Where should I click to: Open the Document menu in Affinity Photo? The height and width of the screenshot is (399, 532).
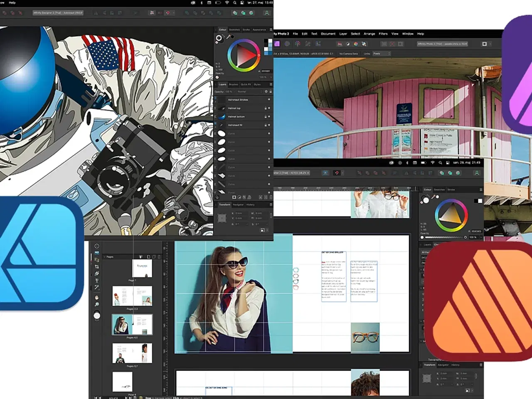point(328,34)
